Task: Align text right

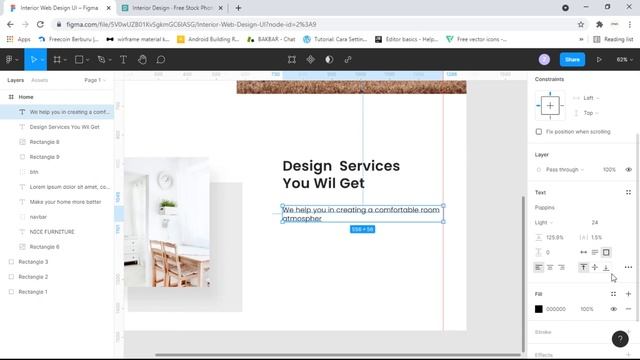Action: tap(562, 267)
